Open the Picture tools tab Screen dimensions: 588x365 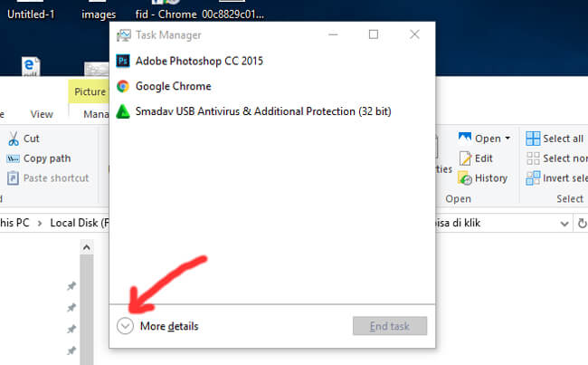90,91
